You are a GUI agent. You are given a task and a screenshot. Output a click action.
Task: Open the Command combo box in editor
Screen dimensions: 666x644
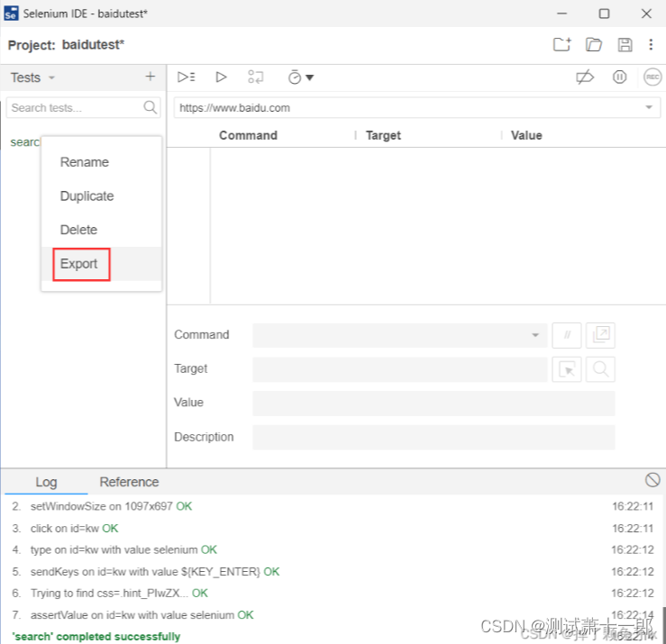(399, 335)
